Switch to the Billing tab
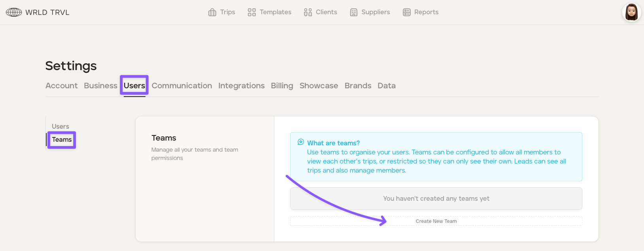Screen dimensions: 644x251 282,86
